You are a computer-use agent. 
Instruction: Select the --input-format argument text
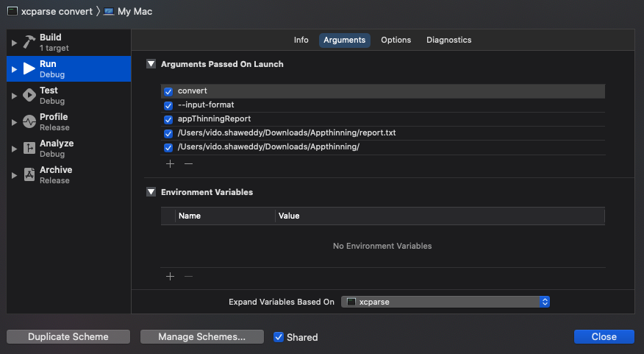coord(206,105)
